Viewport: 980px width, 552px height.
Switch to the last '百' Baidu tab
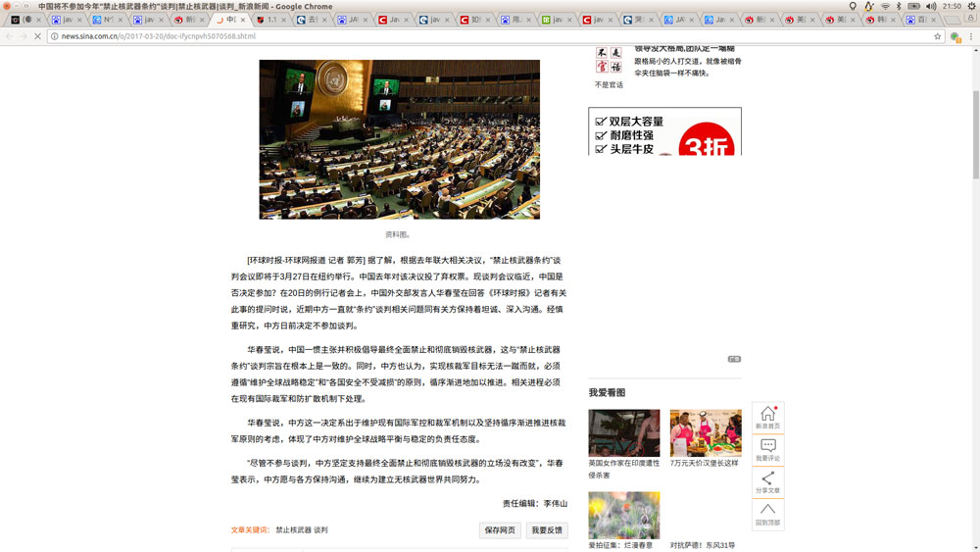pos(920,20)
